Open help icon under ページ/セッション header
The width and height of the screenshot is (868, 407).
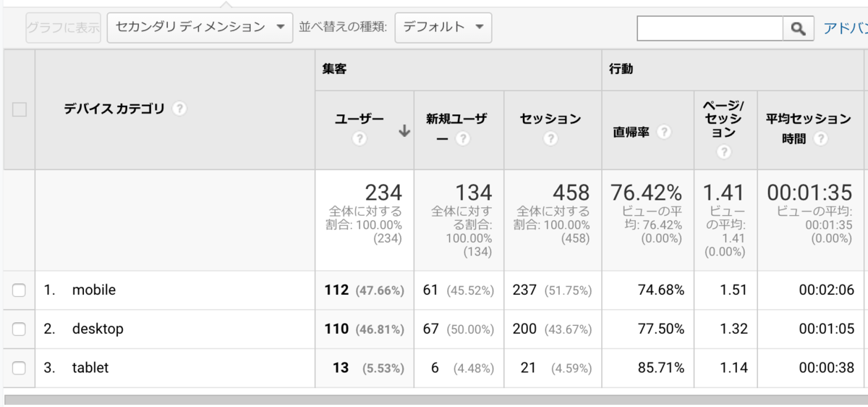click(724, 152)
